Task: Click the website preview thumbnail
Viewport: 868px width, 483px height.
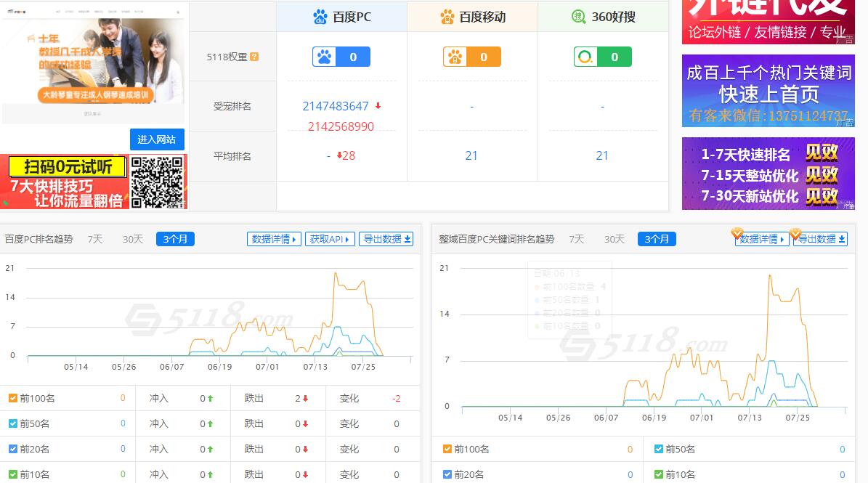Action: point(92,62)
